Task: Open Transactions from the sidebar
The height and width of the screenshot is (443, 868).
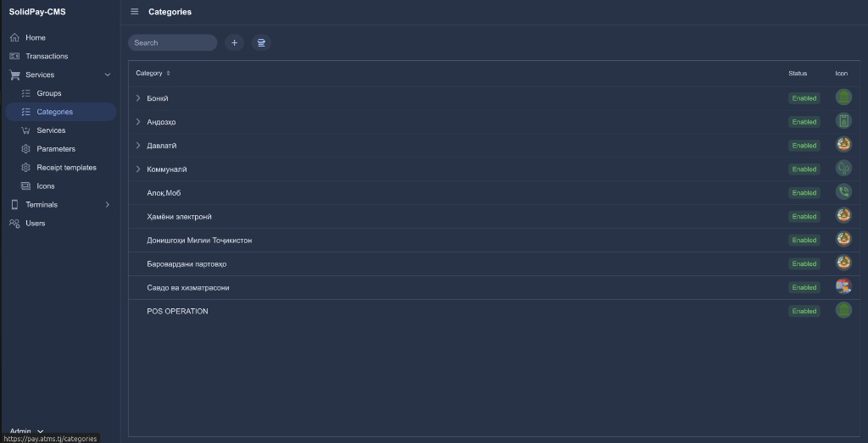Action: [x=47, y=56]
